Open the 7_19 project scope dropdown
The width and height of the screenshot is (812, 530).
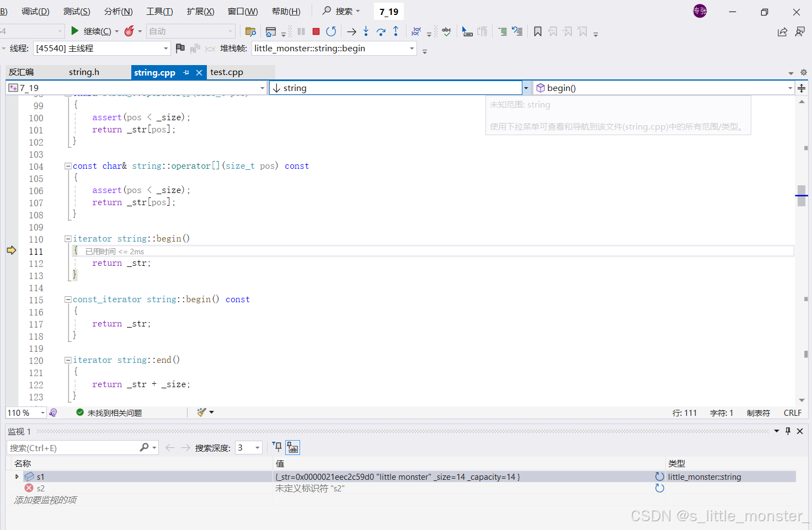pos(263,88)
